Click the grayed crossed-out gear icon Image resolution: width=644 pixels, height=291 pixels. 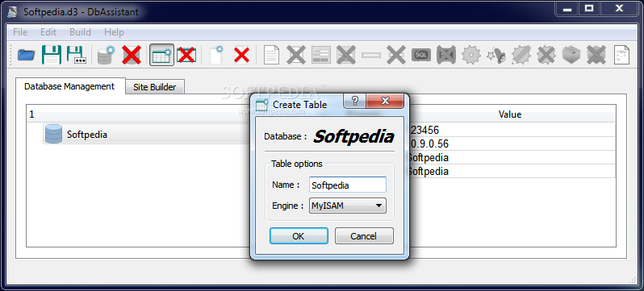(x=546, y=55)
